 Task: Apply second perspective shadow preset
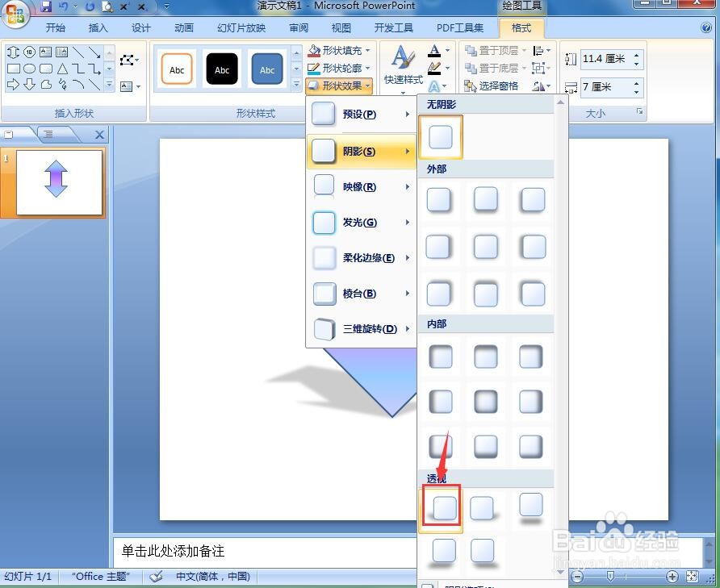tap(483, 509)
